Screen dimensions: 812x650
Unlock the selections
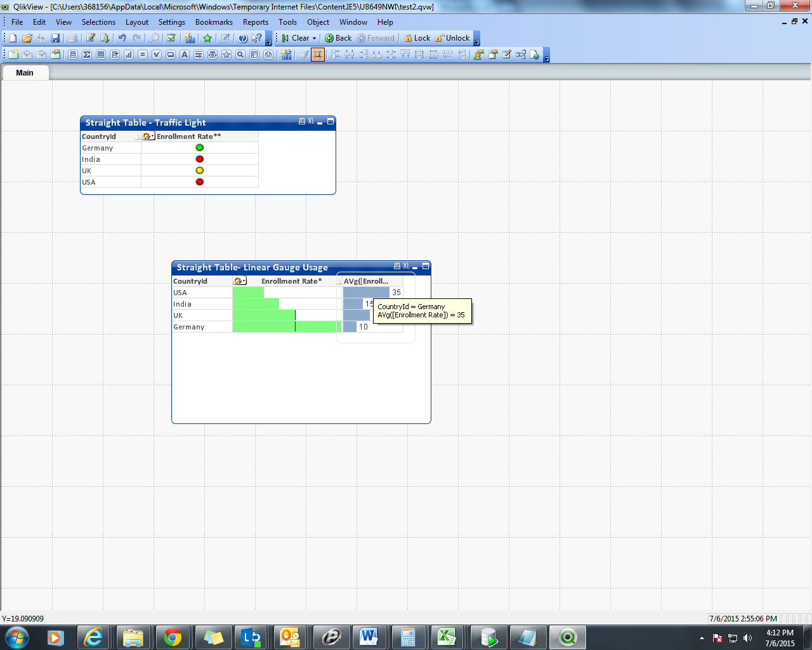click(x=452, y=38)
